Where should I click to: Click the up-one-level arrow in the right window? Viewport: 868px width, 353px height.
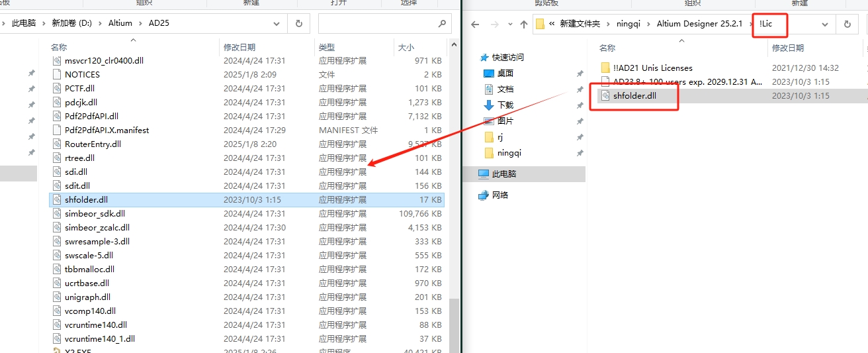(523, 24)
